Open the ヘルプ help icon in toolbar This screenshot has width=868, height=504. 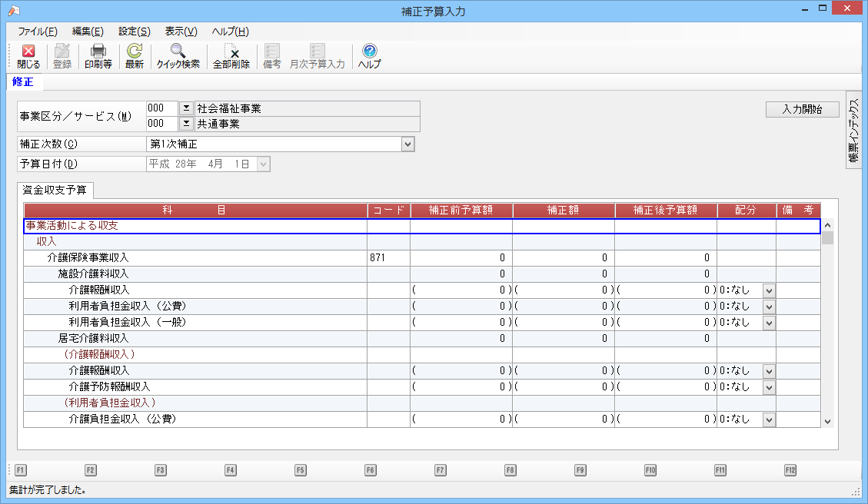coord(369,56)
